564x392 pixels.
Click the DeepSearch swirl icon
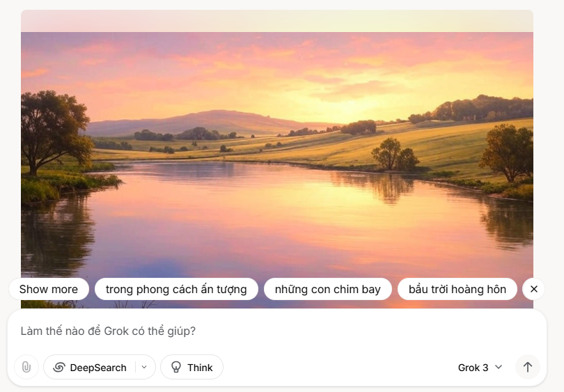(x=59, y=368)
